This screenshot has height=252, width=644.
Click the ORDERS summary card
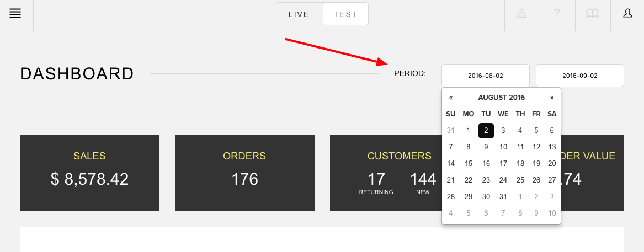pos(244,173)
